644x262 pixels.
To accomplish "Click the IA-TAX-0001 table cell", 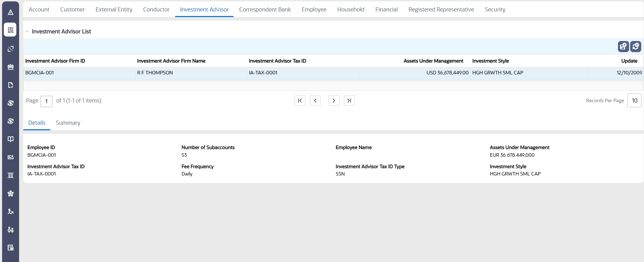I will (x=303, y=73).
